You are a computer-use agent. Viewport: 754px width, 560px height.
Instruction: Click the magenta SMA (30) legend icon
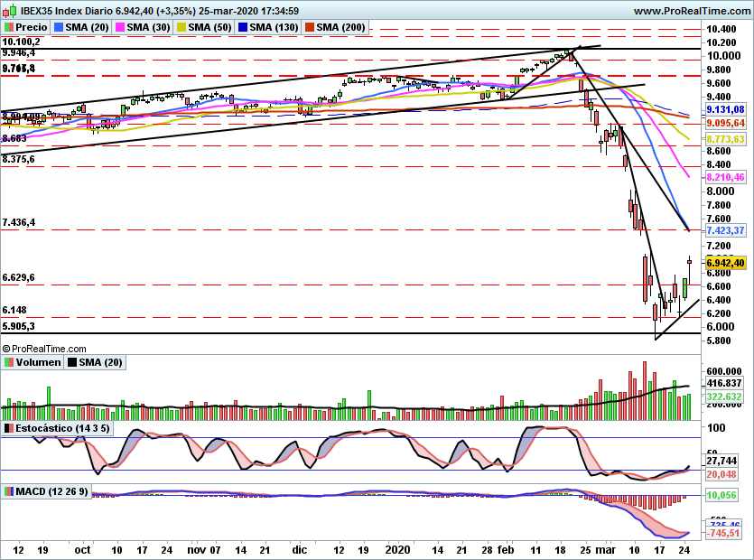[118, 27]
